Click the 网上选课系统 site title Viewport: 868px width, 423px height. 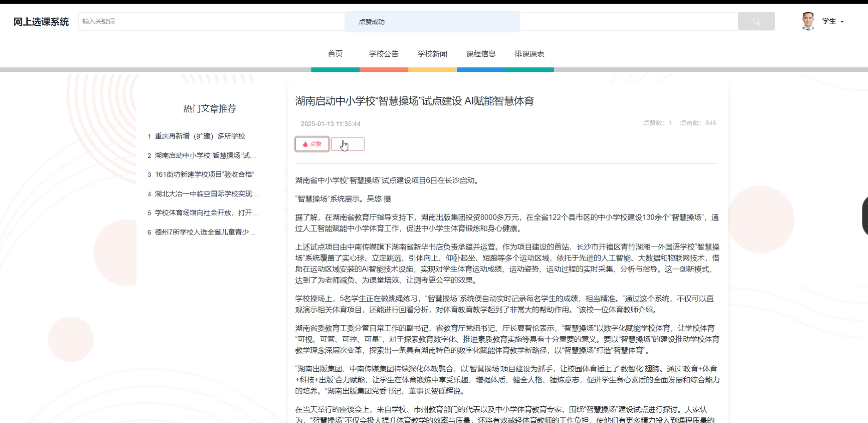(41, 22)
